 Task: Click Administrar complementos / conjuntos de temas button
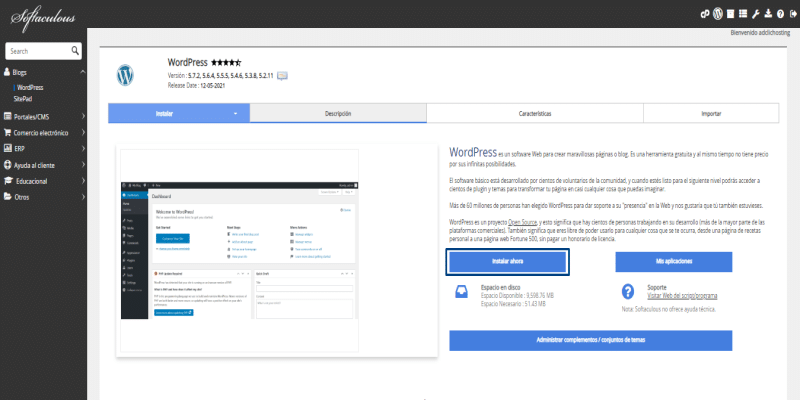point(590,340)
